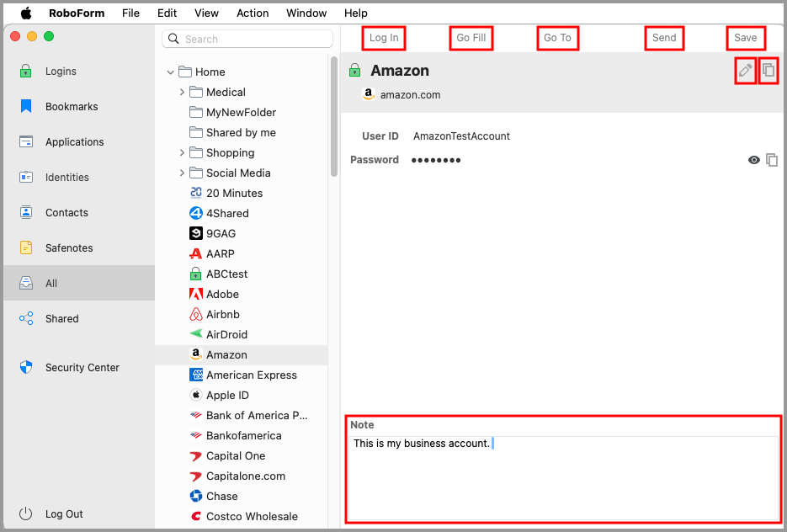
Task: Expand the Medical folder
Action: 182,93
